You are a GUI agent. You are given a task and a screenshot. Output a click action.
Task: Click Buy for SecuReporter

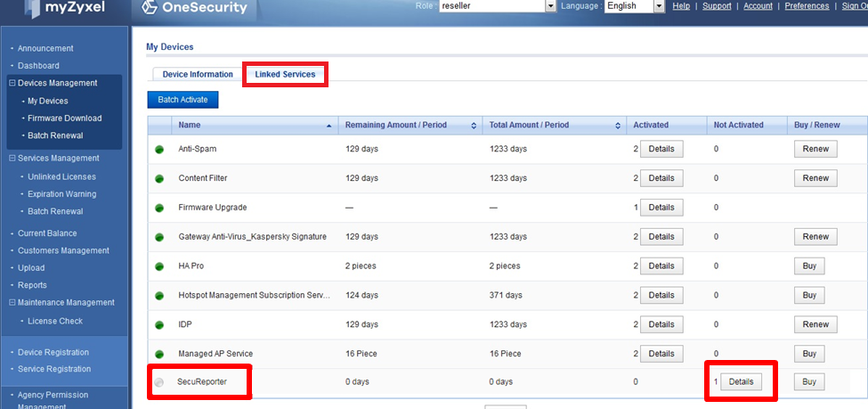pyautogui.click(x=809, y=382)
